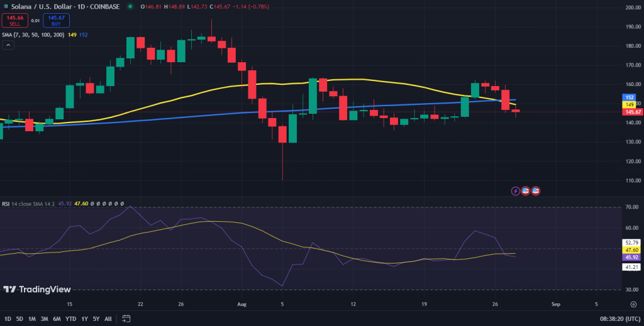Open chart settings gear icon
The image size is (644, 326).
pos(633,304)
